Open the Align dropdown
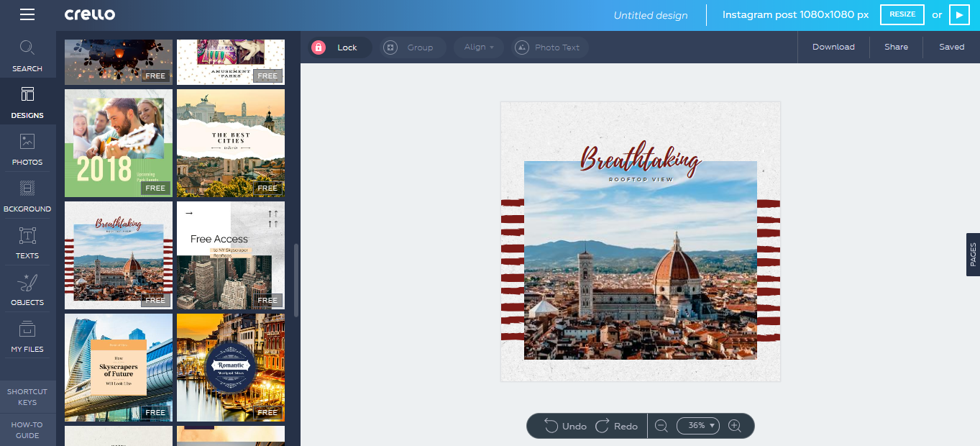Viewport: 980px width, 446px height. 477,47
